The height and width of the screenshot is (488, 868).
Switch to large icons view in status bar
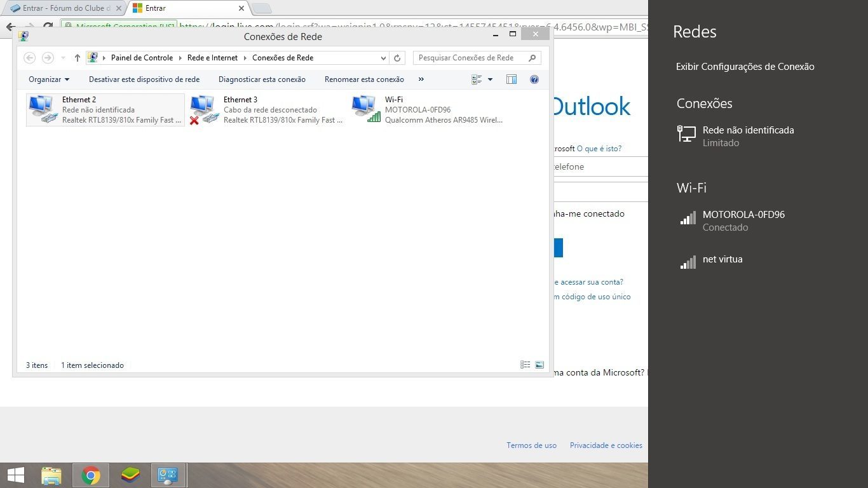tap(539, 365)
